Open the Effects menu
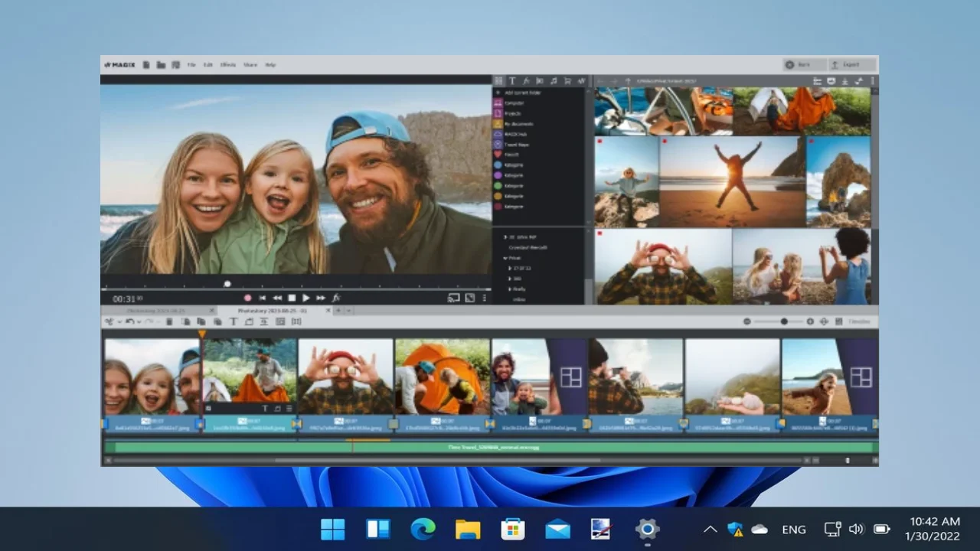Viewport: 980px width, 551px height. click(x=228, y=65)
